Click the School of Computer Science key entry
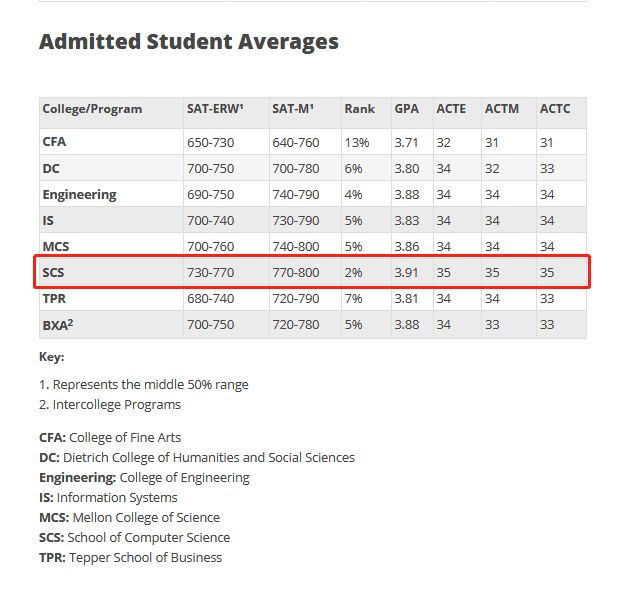This screenshot has height=590, width=628. tap(135, 538)
